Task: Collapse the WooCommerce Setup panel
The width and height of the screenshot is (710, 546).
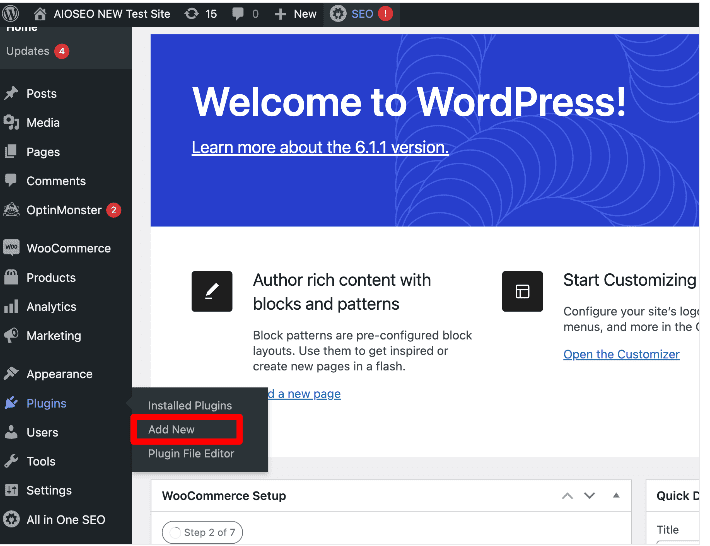Action: click(616, 496)
